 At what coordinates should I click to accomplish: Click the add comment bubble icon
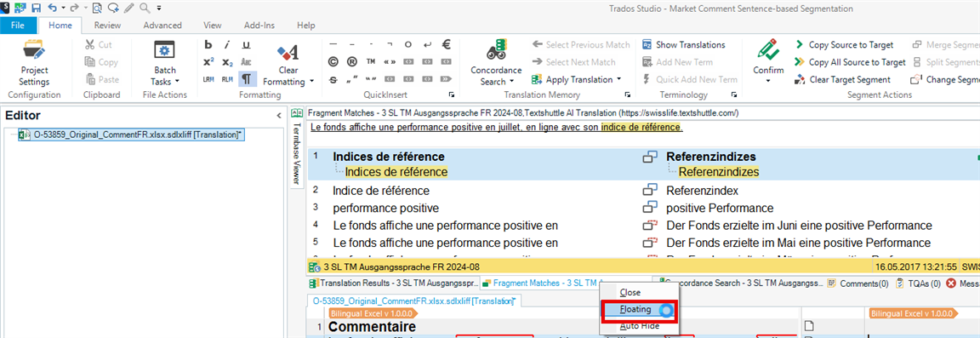pyautogui.click(x=113, y=9)
